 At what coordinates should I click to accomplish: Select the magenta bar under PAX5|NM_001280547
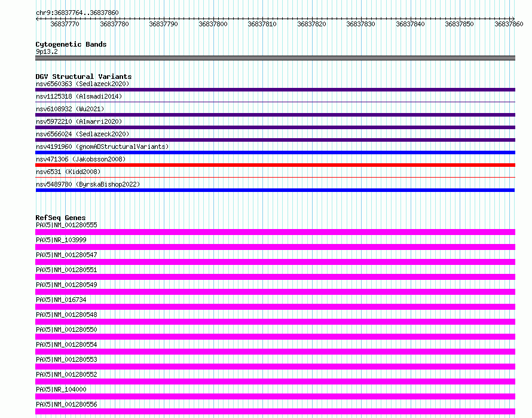click(275, 262)
